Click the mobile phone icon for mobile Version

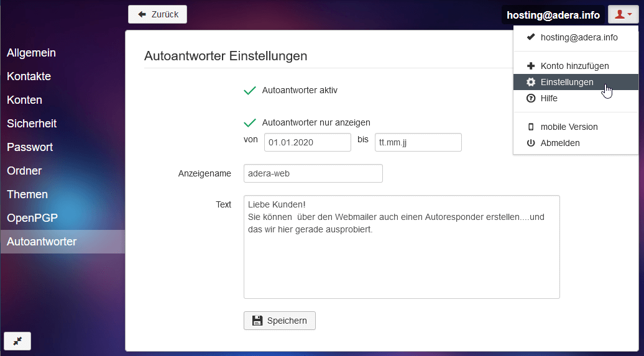(531, 127)
